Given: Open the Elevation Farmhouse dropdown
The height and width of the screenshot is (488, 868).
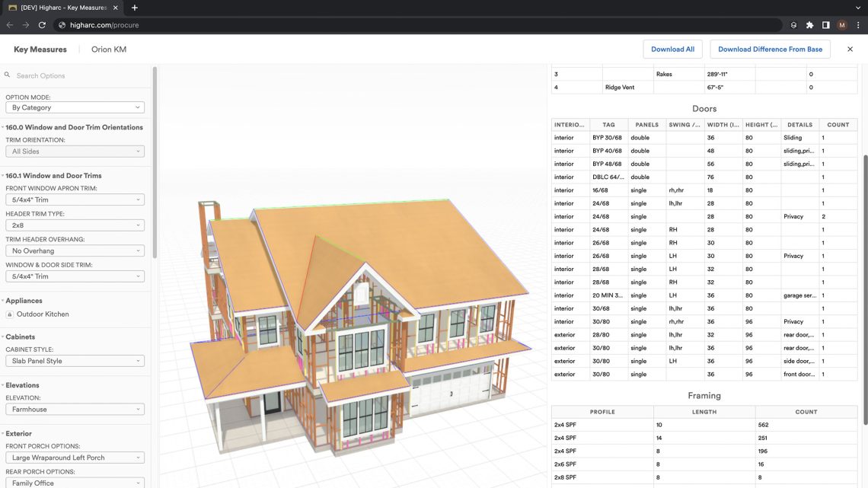Looking at the screenshot, I should point(74,410).
